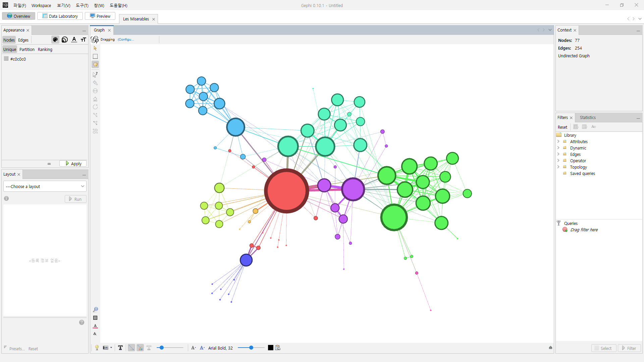Screen dimensions: 644x362
Task: Toggle the show edges line button
Action: (x=131, y=348)
